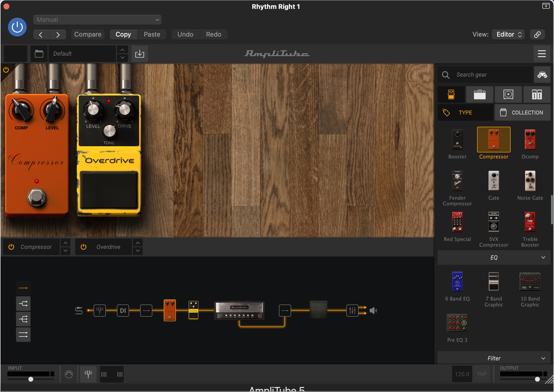
Task: Select the 10 Band Graphic pedal
Action: (x=530, y=282)
